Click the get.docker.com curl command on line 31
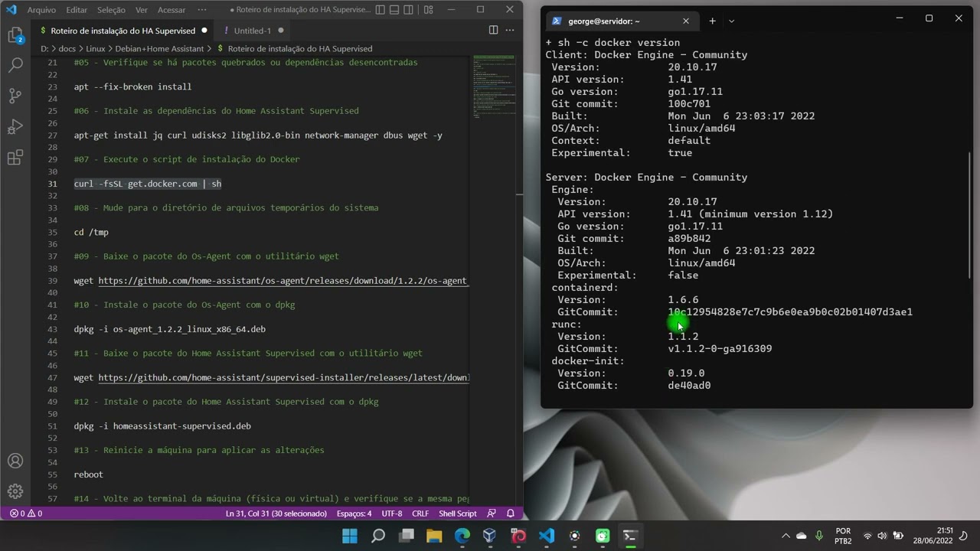This screenshot has width=980, height=551. [148, 184]
